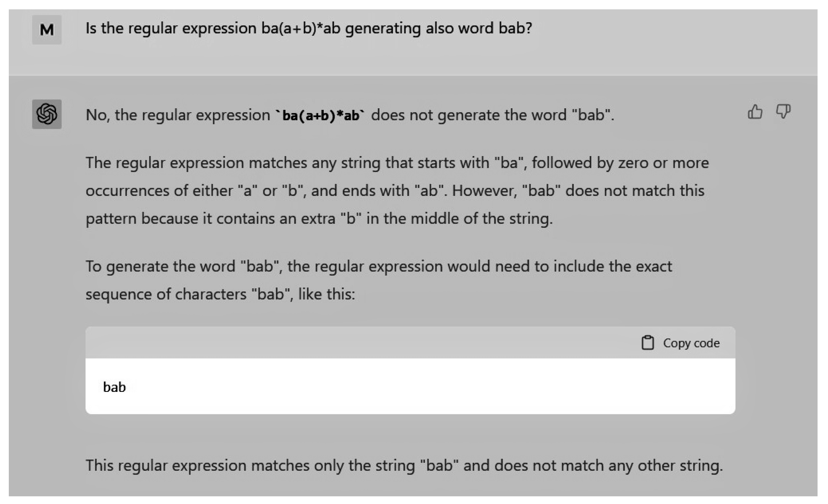Image resolution: width=828 pixels, height=504 pixels.
Task: Click the thumbs down feedback icon
Action: [783, 111]
